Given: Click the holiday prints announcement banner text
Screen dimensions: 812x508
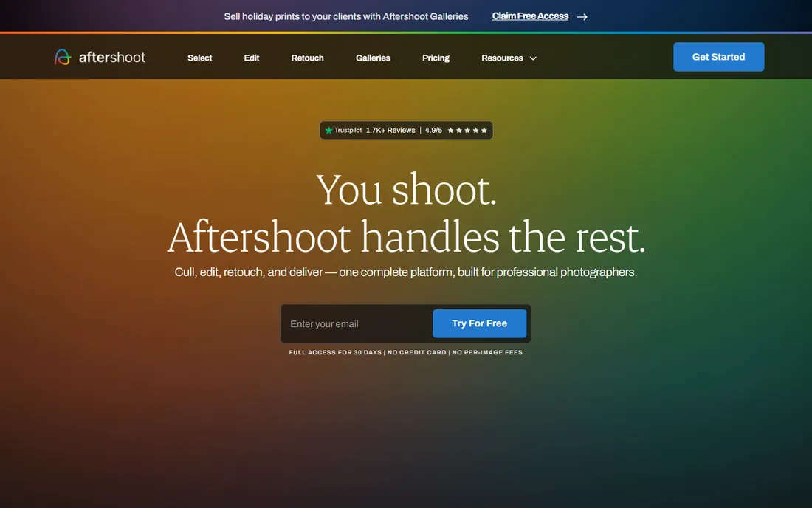Looking at the screenshot, I should point(346,16).
